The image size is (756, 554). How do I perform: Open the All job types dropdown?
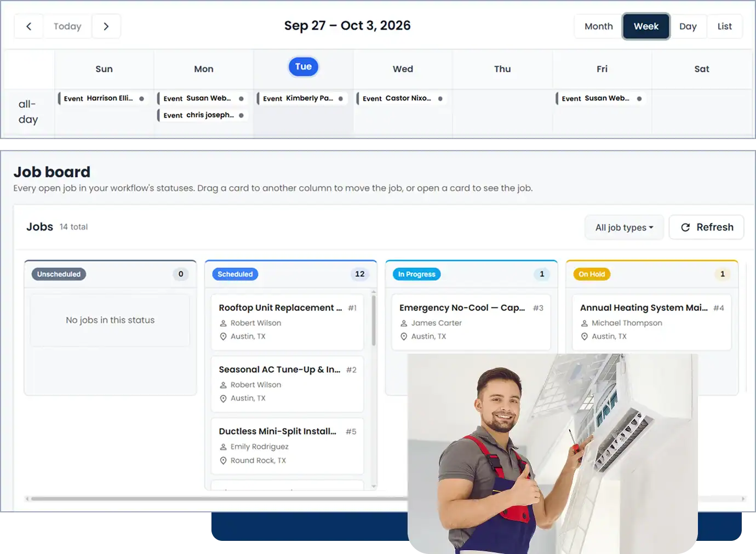(624, 227)
